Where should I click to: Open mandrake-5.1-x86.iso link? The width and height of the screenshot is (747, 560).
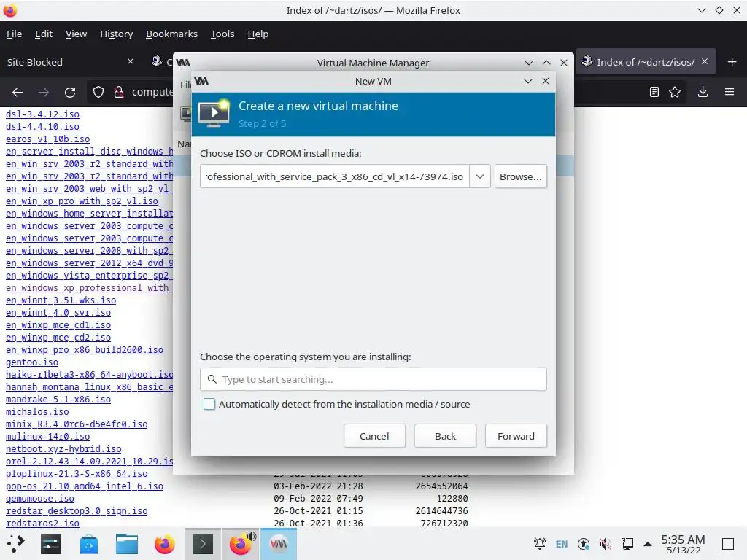[58, 399]
